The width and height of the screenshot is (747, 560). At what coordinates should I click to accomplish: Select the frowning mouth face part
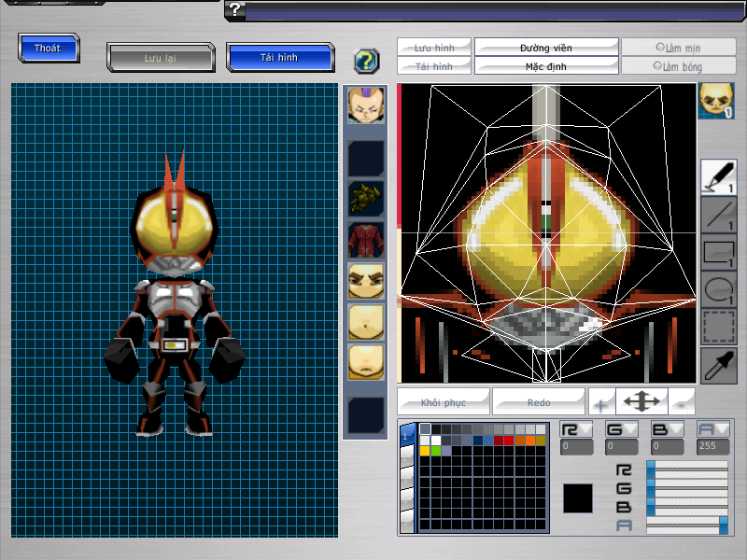[x=365, y=363]
